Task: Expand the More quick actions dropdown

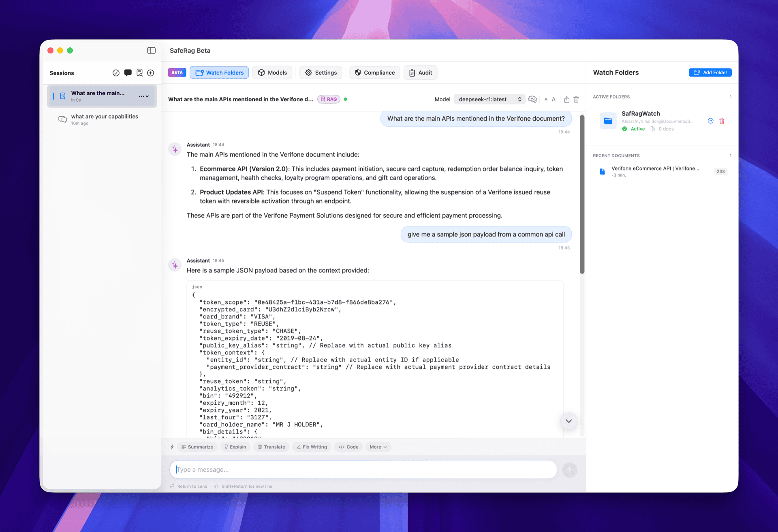Action: click(x=378, y=447)
